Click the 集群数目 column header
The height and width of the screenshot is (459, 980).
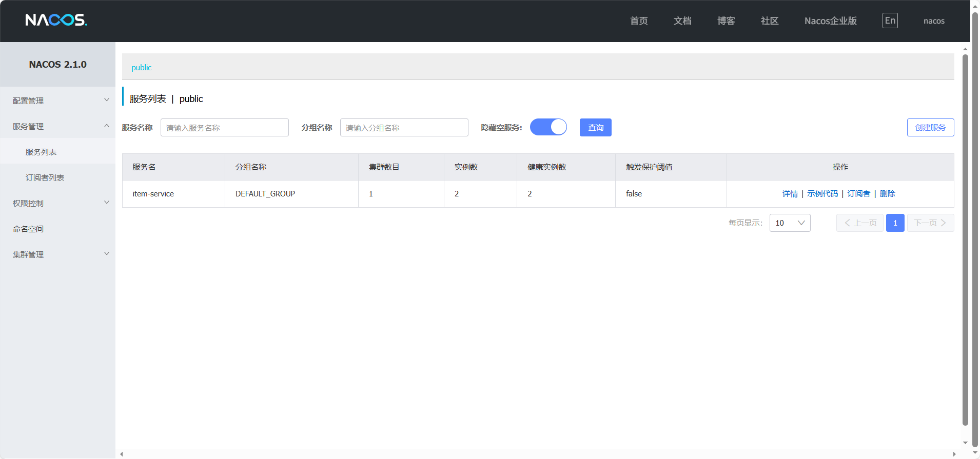(x=401, y=167)
